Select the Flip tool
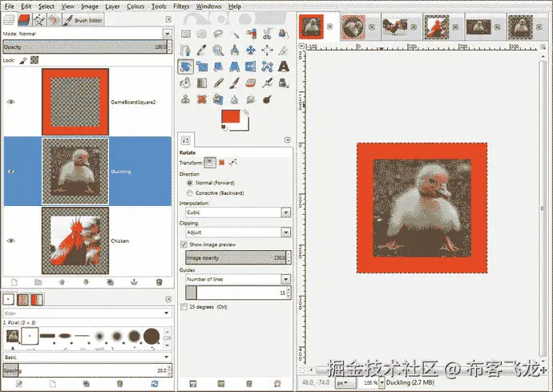Viewport: 553px width, 392px height. [x=251, y=67]
